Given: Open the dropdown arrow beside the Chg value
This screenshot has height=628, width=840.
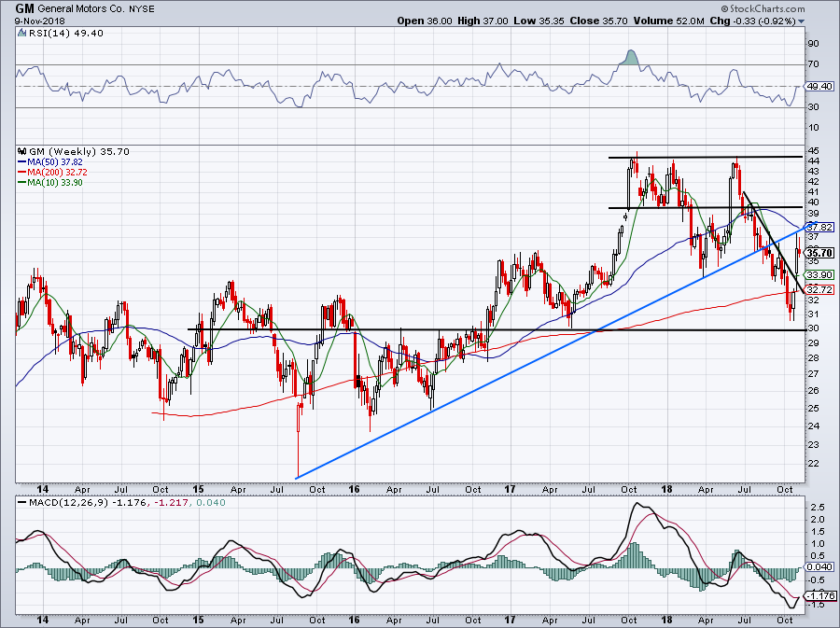Looking at the screenshot, I should coord(802,21).
